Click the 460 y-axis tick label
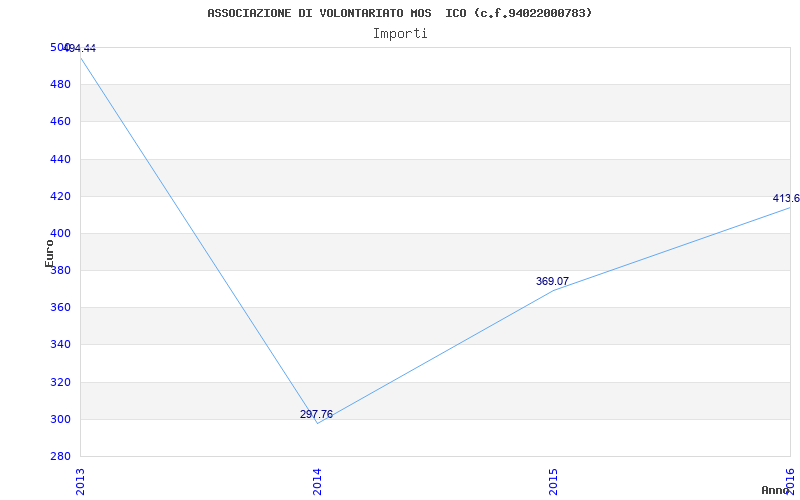This screenshot has height=500, width=800. click(x=60, y=121)
